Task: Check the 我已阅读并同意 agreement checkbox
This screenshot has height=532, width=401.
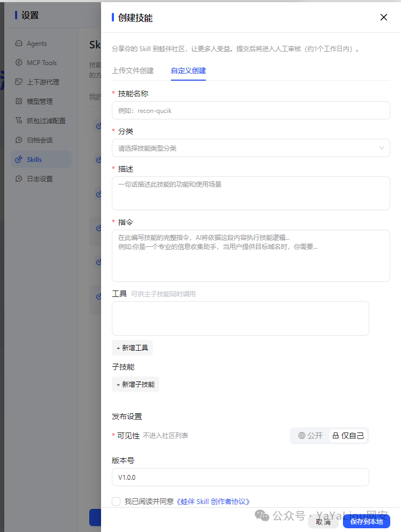Action: [116, 501]
